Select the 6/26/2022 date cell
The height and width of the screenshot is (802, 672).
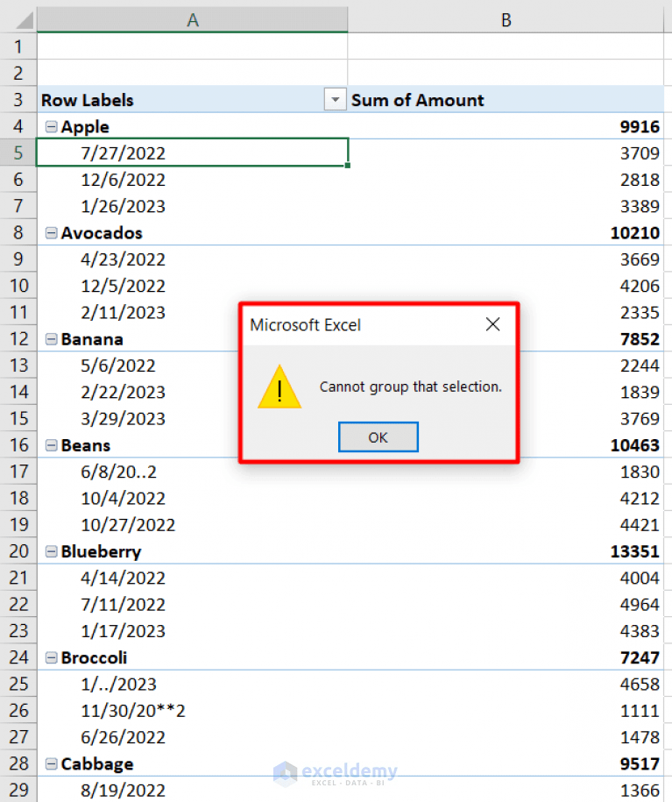192,737
